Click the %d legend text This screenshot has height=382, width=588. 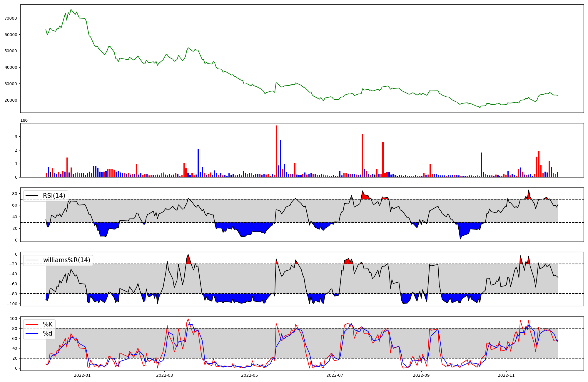coord(48,334)
